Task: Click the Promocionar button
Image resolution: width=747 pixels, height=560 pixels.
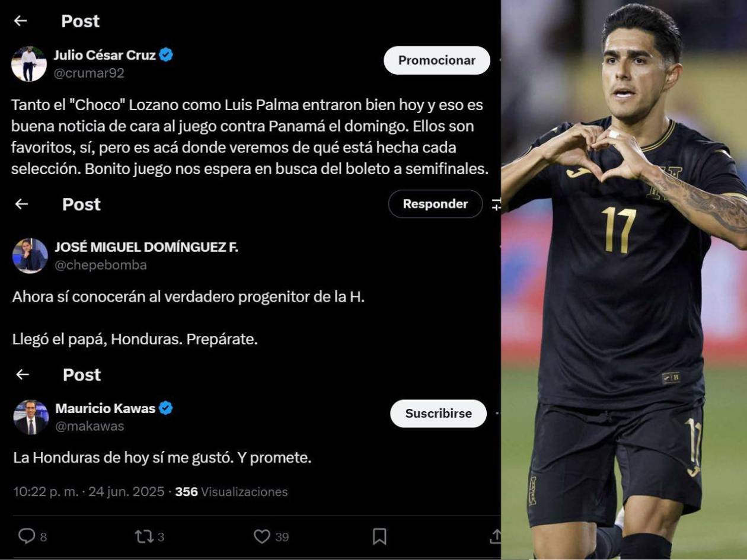Action: click(x=437, y=60)
